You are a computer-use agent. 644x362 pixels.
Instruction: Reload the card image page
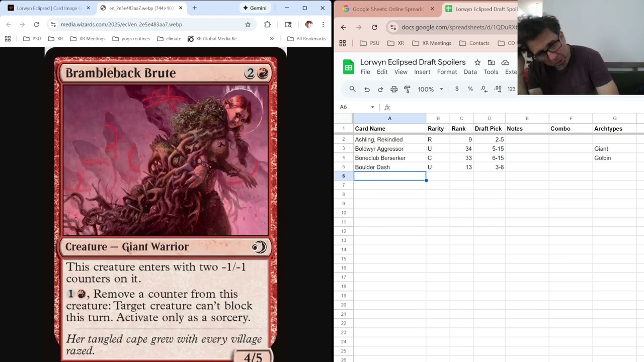click(x=36, y=24)
